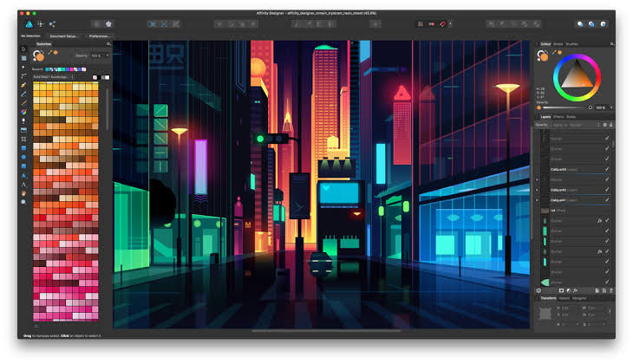Click the layers panel gear icon
This screenshot has height=364, width=633.
pyautogui.click(x=604, y=125)
